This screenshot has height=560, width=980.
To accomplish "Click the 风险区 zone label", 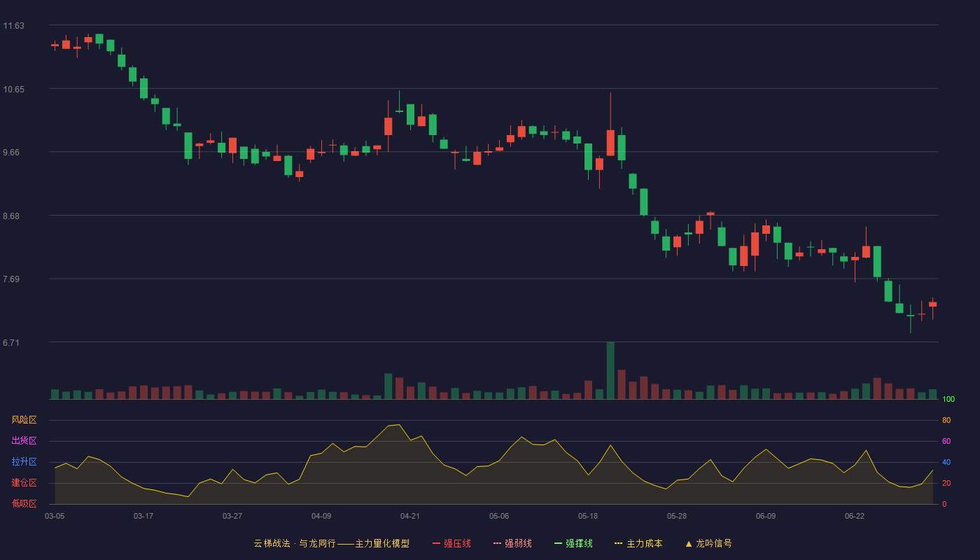I will click(x=24, y=420).
